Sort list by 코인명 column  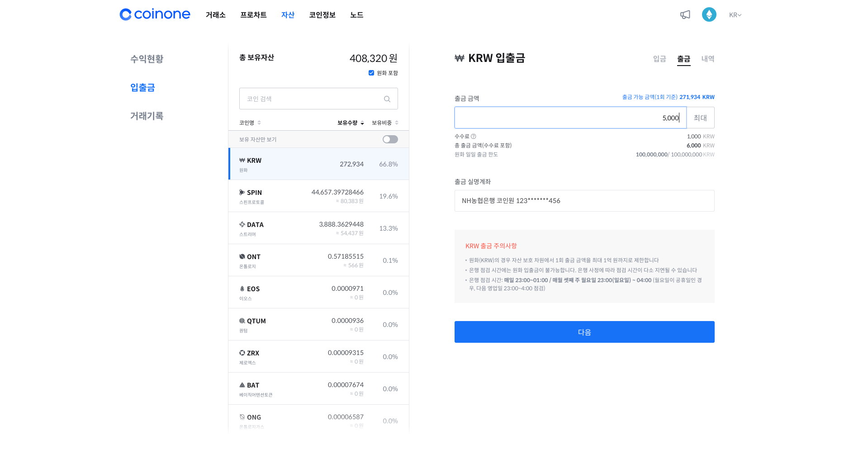pyautogui.click(x=250, y=123)
